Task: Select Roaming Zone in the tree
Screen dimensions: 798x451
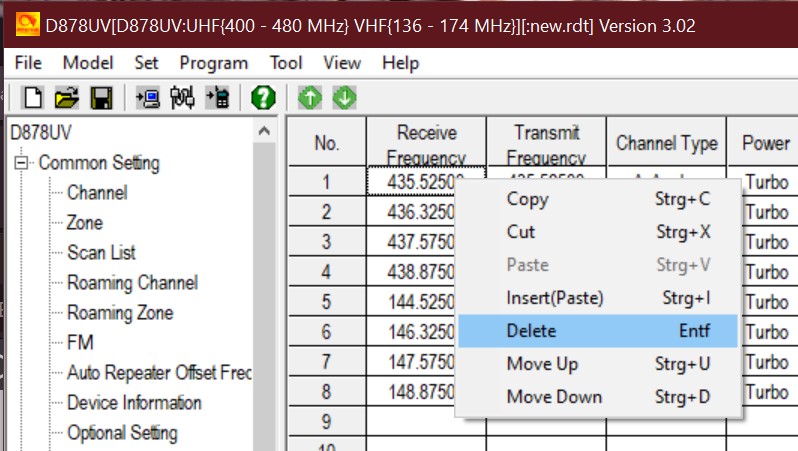Action: (x=120, y=313)
